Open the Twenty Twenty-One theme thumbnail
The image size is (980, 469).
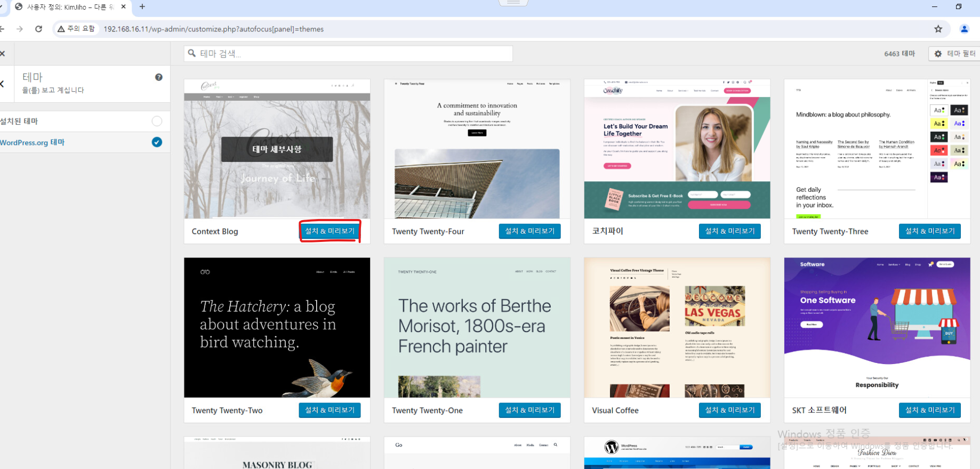pyautogui.click(x=477, y=328)
